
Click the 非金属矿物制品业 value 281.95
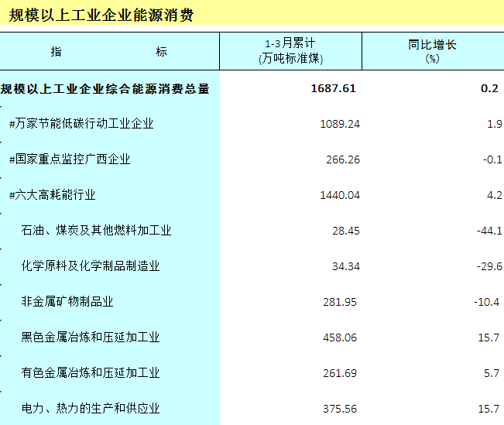[340, 302]
